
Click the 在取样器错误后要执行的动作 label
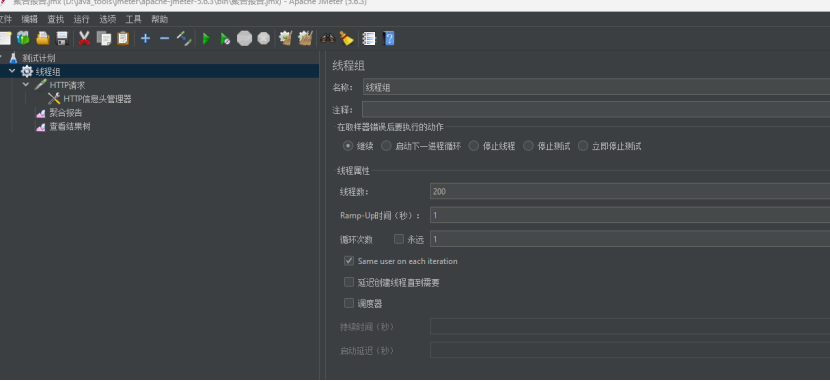[x=390, y=127]
